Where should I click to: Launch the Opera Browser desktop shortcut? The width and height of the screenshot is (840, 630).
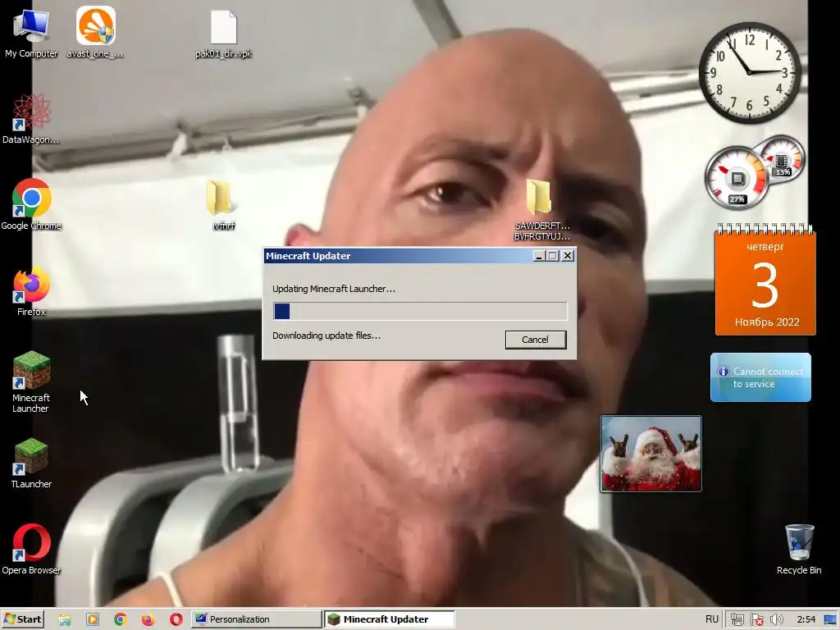coord(31,549)
